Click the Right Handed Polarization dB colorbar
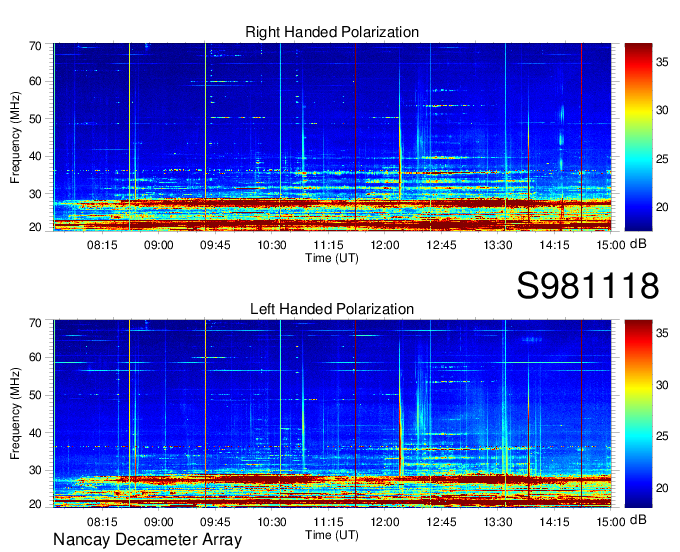Image resolution: width=680 pixels, height=552 pixels. tap(638, 137)
